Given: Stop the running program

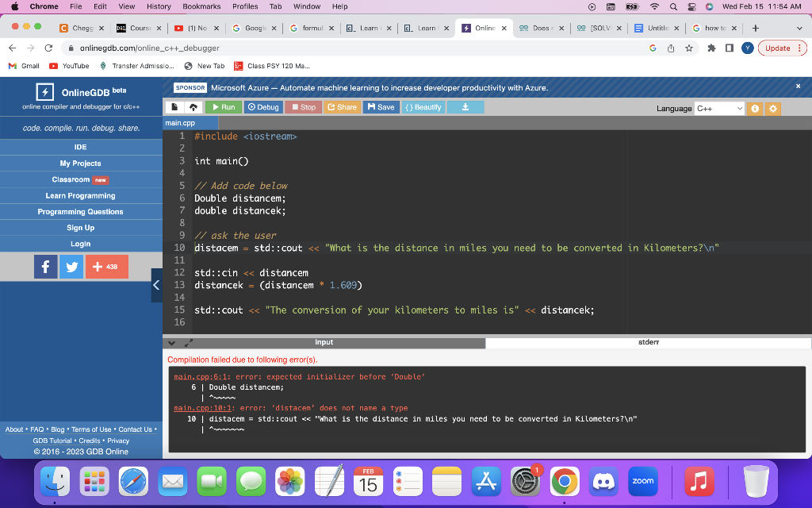Looking at the screenshot, I should point(302,106).
